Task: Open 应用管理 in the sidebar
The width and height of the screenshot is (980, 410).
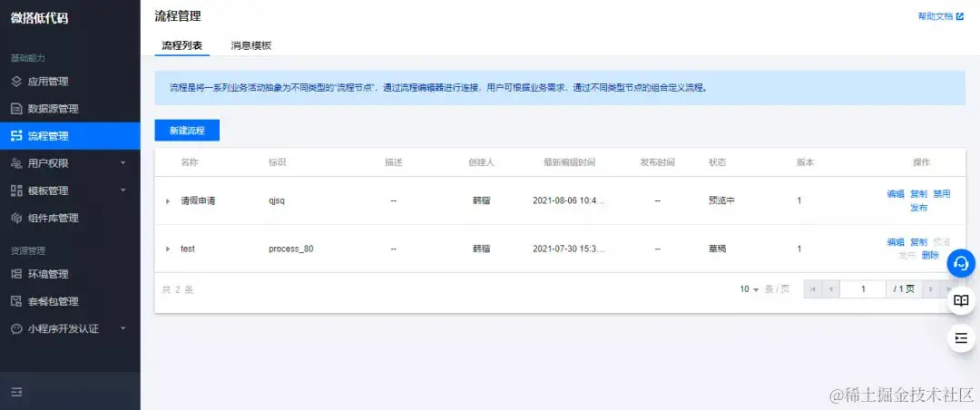Action: tap(70, 82)
